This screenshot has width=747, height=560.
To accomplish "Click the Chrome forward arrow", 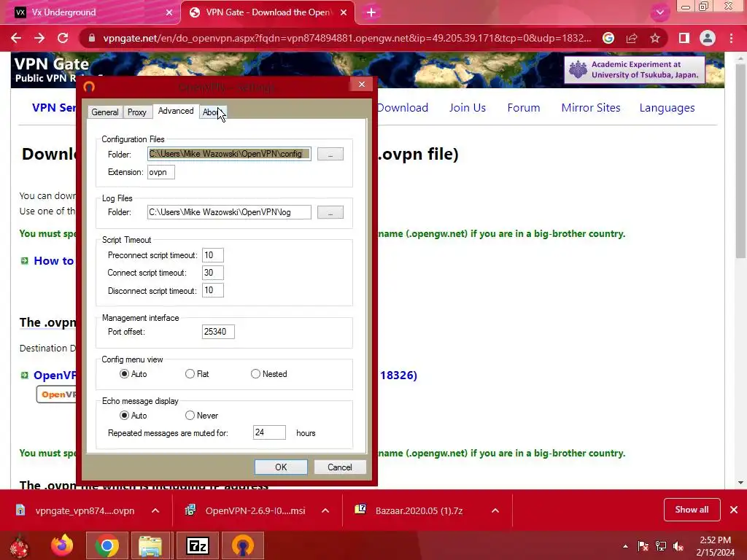I will click(x=39, y=38).
